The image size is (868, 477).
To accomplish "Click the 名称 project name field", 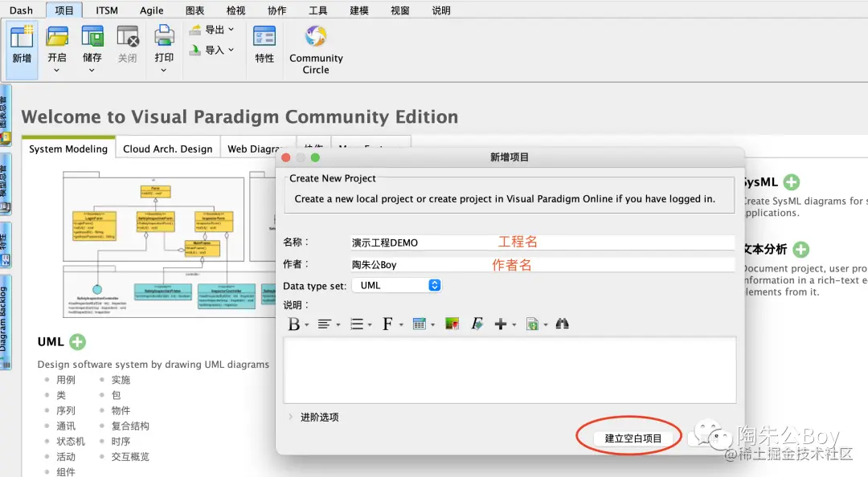I will click(542, 243).
